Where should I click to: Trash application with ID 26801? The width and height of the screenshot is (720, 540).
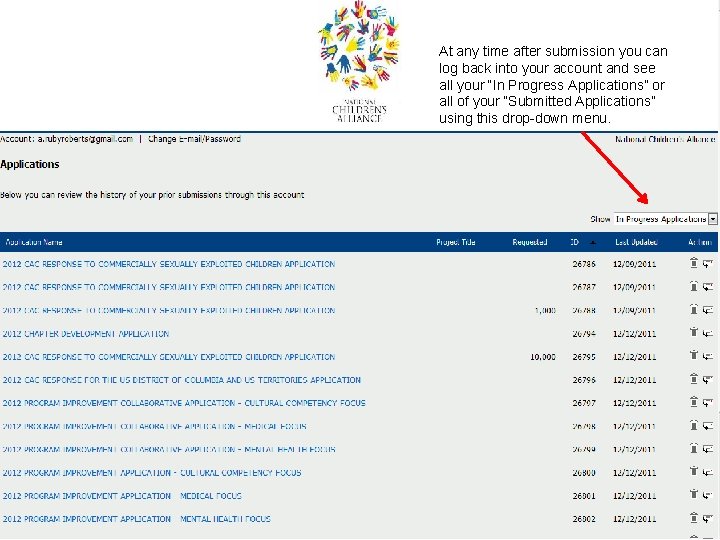click(693, 495)
